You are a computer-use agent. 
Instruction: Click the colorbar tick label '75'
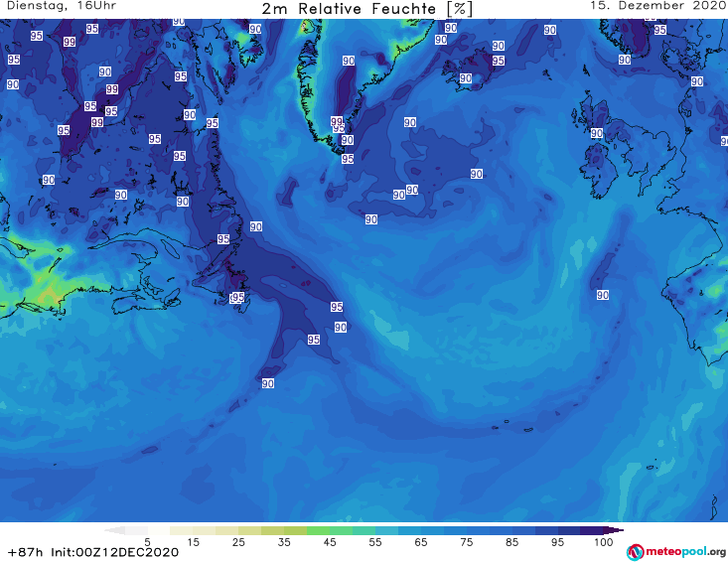coord(467,542)
